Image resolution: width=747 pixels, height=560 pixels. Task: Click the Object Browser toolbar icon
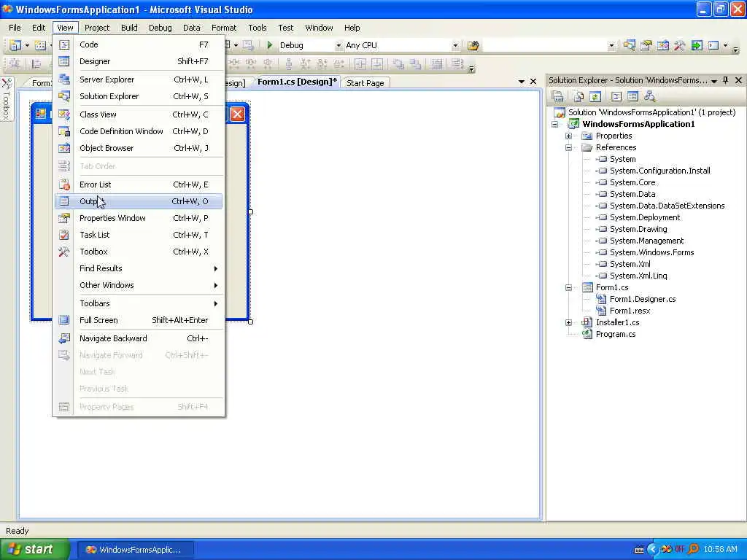[x=662, y=45]
